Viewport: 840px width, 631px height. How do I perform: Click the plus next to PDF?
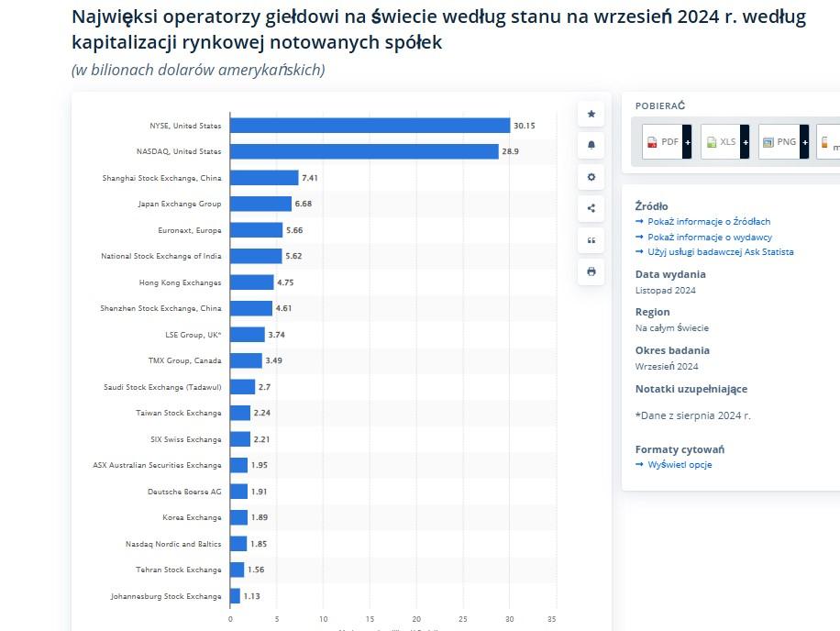(x=688, y=142)
